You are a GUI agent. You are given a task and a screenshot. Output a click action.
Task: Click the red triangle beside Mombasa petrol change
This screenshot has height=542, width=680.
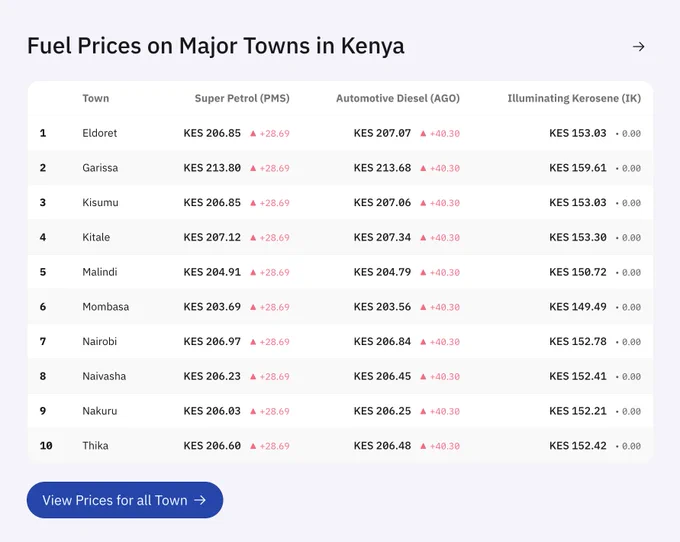tap(253, 307)
